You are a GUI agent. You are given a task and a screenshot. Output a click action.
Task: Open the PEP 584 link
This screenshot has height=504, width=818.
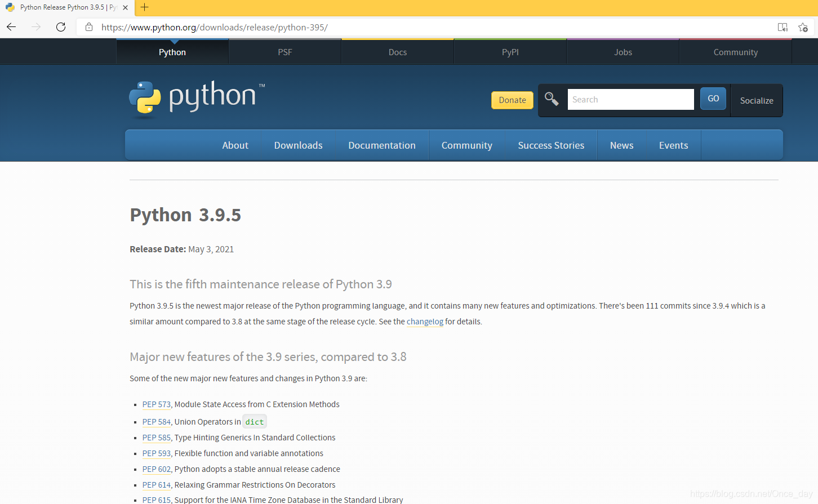point(156,422)
